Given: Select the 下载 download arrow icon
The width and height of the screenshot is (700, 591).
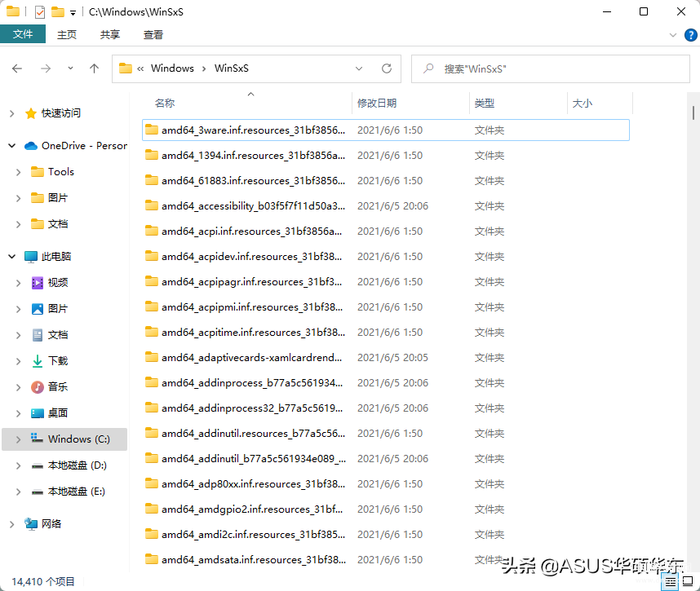Looking at the screenshot, I should coord(38,361).
